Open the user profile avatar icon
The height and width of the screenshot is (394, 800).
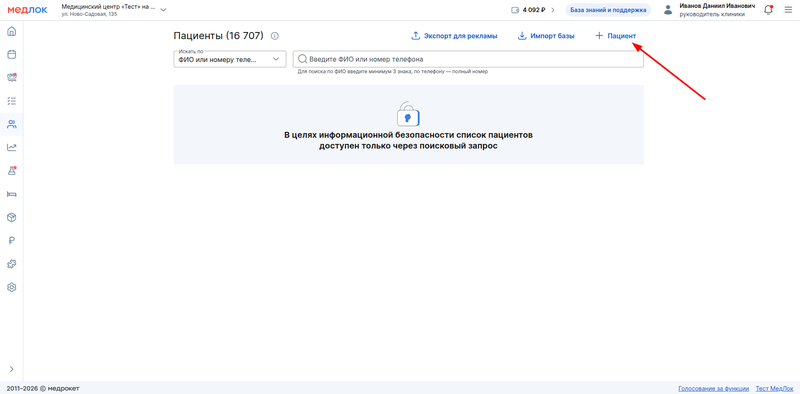pos(667,10)
